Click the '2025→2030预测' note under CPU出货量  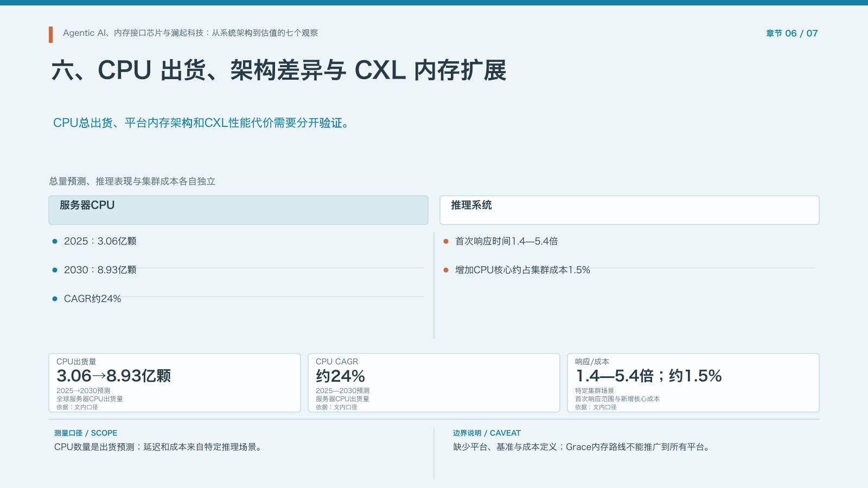(x=84, y=390)
